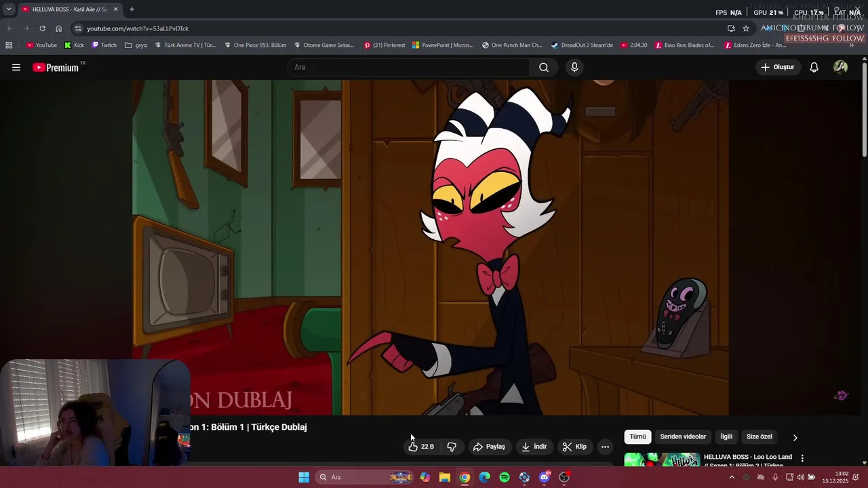Screen dimensions: 868x488
Task: Open Spotify from taskbar
Action: tap(505, 477)
